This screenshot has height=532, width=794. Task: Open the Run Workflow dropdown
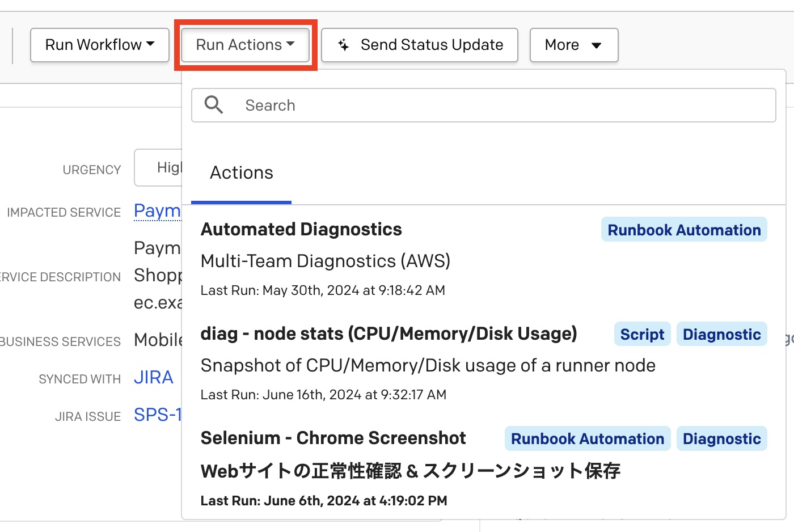point(99,44)
